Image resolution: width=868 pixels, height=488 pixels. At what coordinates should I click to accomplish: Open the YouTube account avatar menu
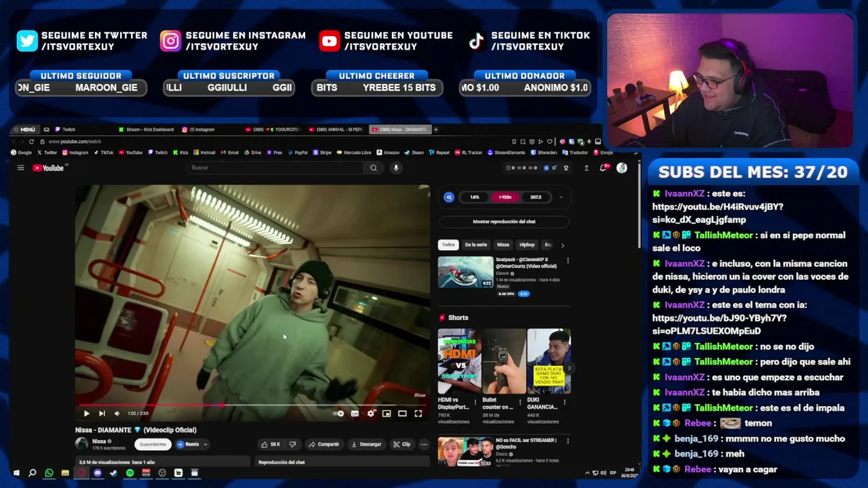pos(622,168)
